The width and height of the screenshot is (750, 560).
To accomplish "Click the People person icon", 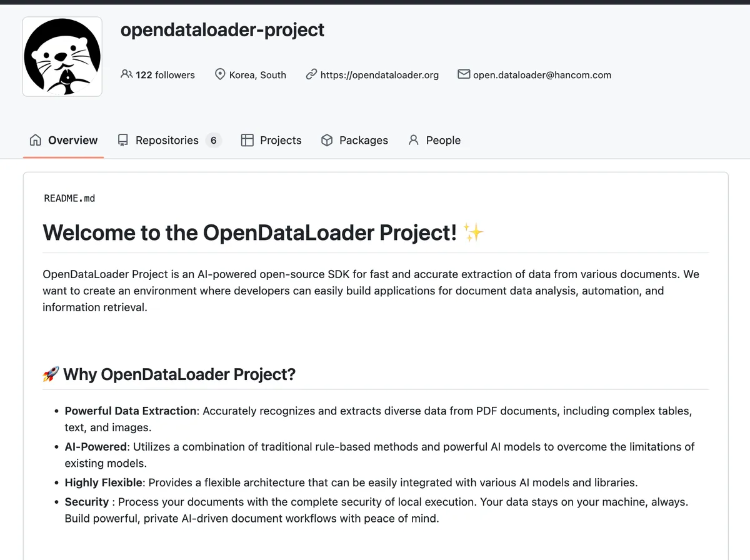I will click(413, 140).
